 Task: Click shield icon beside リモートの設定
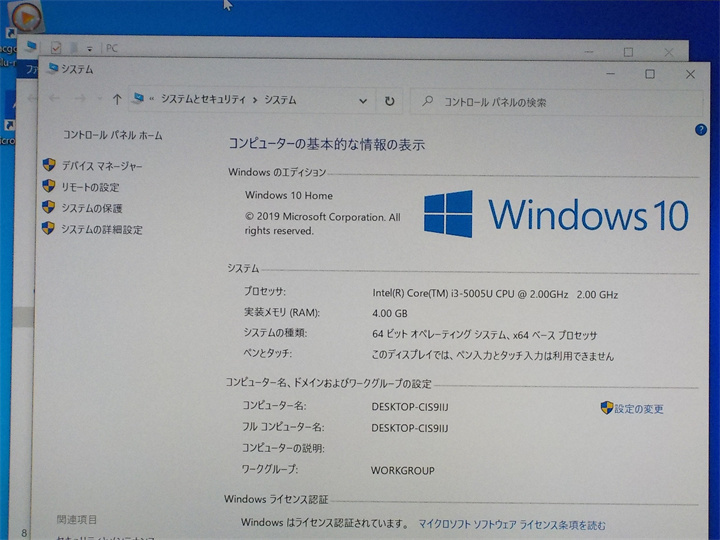pyautogui.click(x=49, y=186)
